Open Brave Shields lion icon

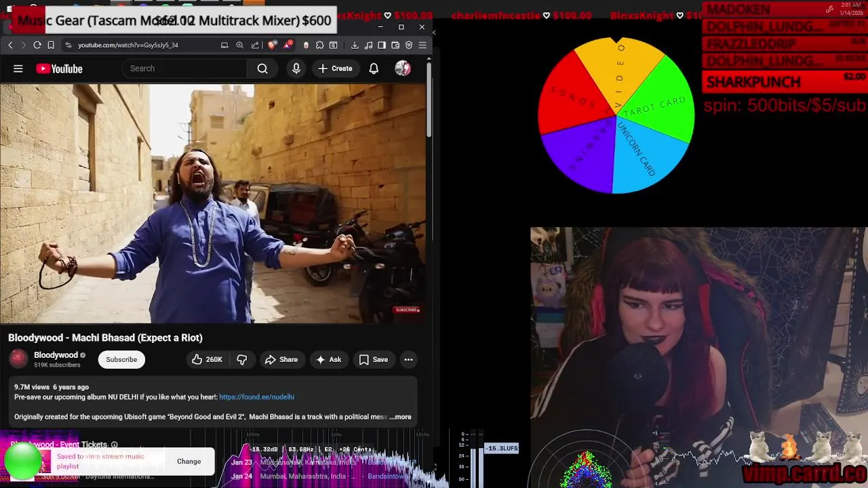pyautogui.click(x=273, y=45)
